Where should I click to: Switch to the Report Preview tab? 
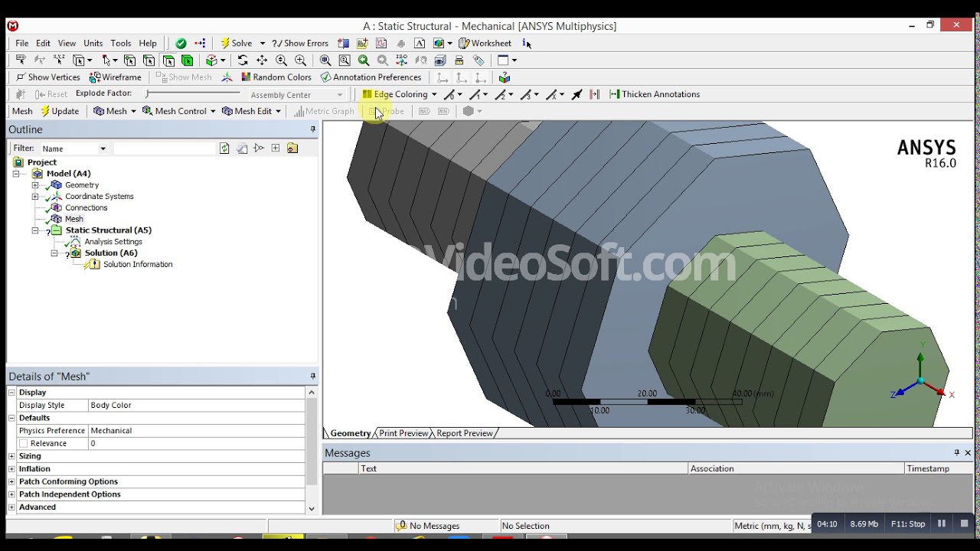coord(465,433)
